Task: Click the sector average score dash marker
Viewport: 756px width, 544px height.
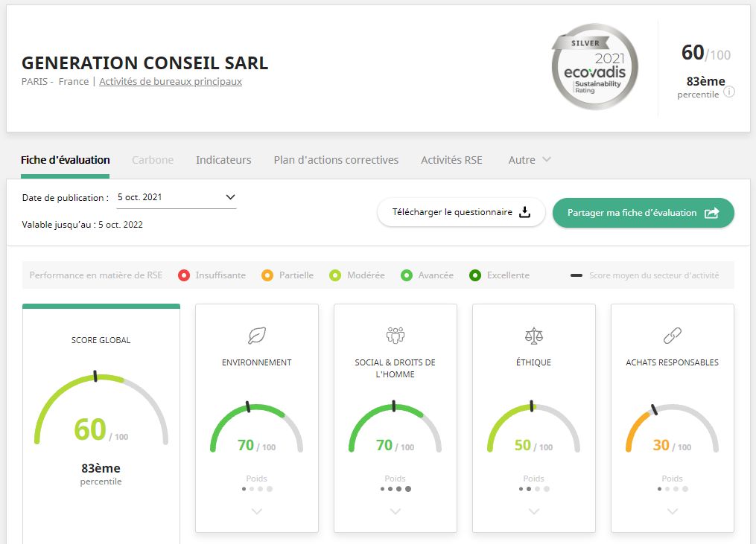Action: point(576,275)
